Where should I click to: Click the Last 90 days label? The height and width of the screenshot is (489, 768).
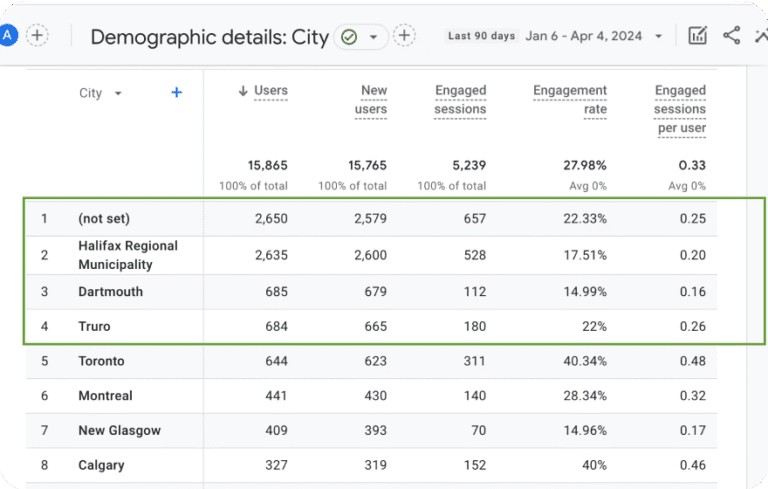pyautogui.click(x=481, y=36)
